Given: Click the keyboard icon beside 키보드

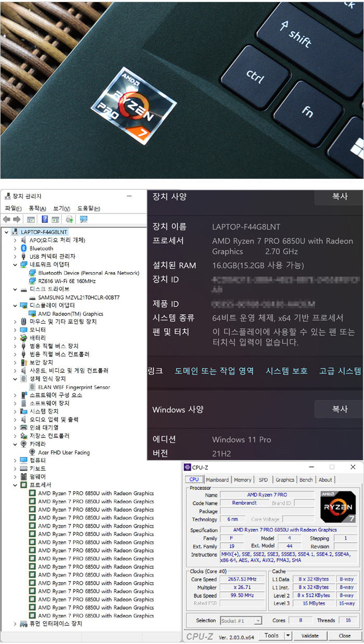Looking at the screenshot, I should point(23,468).
